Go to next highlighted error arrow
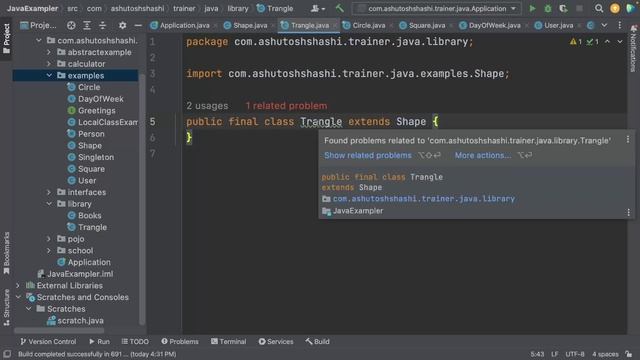The width and height of the screenshot is (640, 360). (x=620, y=42)
